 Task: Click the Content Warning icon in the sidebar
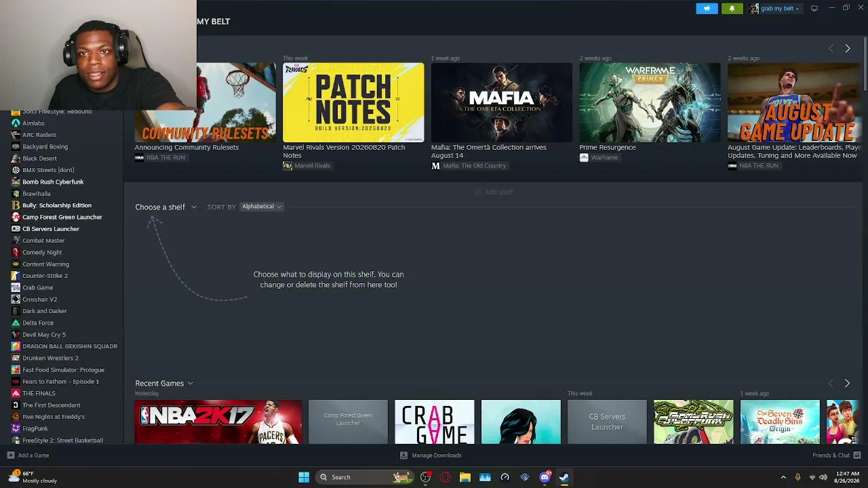tap(16, 264)
